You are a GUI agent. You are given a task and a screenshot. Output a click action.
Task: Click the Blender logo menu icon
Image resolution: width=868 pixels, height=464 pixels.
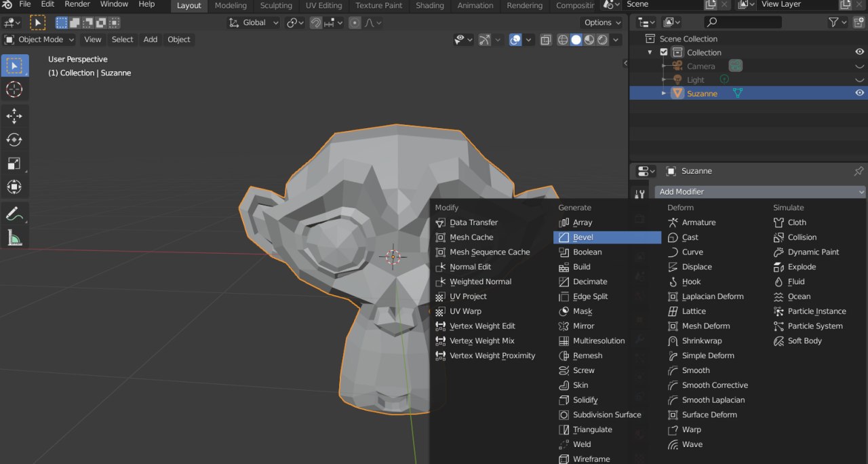point(7,5)
